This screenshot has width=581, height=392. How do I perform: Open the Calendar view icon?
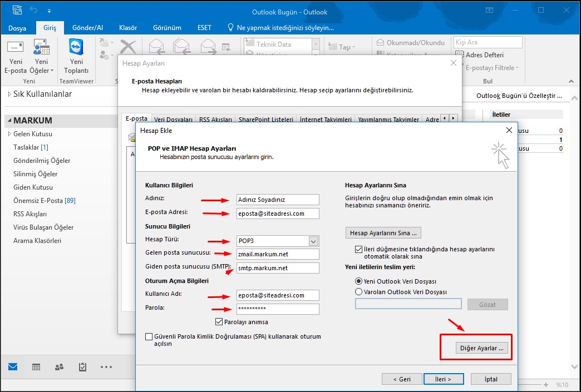[36, 367]
